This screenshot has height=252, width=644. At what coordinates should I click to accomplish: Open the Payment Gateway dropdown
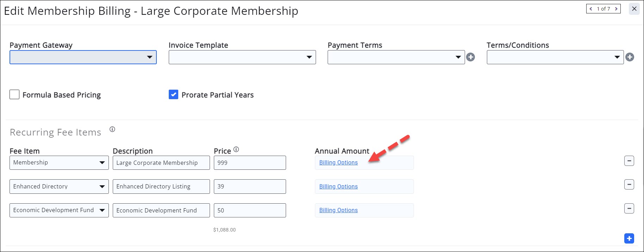(83, 57)
